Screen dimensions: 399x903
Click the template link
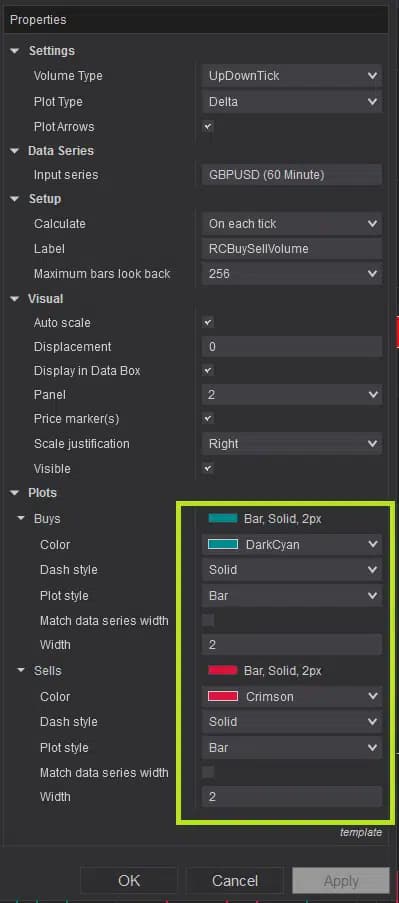pyautogui.click(x=361, y=832)
